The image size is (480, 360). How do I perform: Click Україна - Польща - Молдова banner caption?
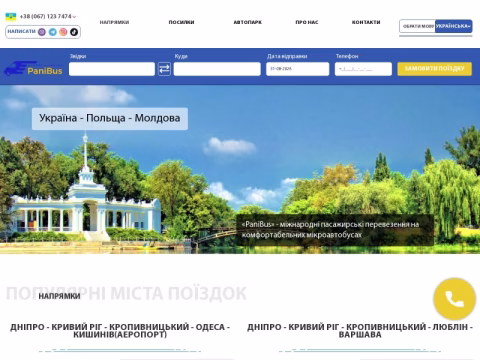coord(110,118)
